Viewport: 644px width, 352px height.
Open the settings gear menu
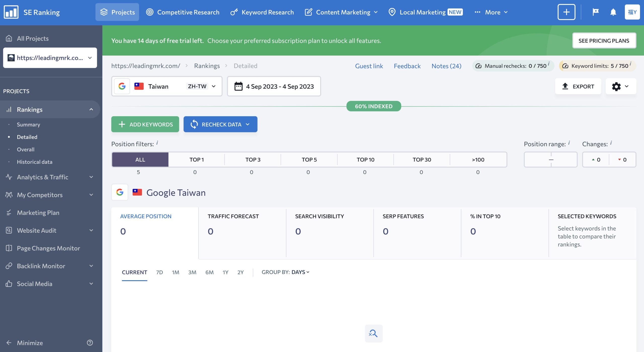[x=621, y=86]
